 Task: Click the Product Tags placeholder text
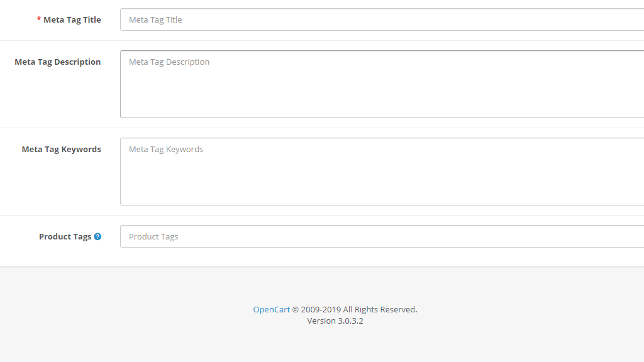point(153,236)
